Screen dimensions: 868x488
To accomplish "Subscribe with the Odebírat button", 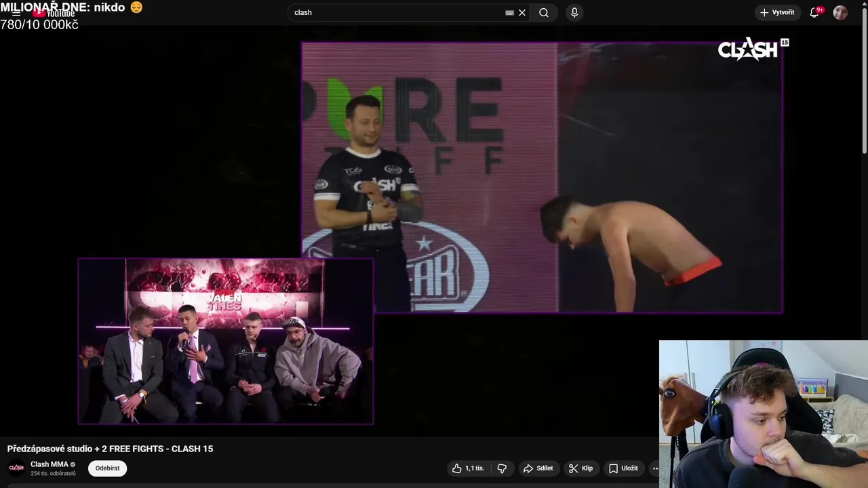I will [x=107, y=468].
